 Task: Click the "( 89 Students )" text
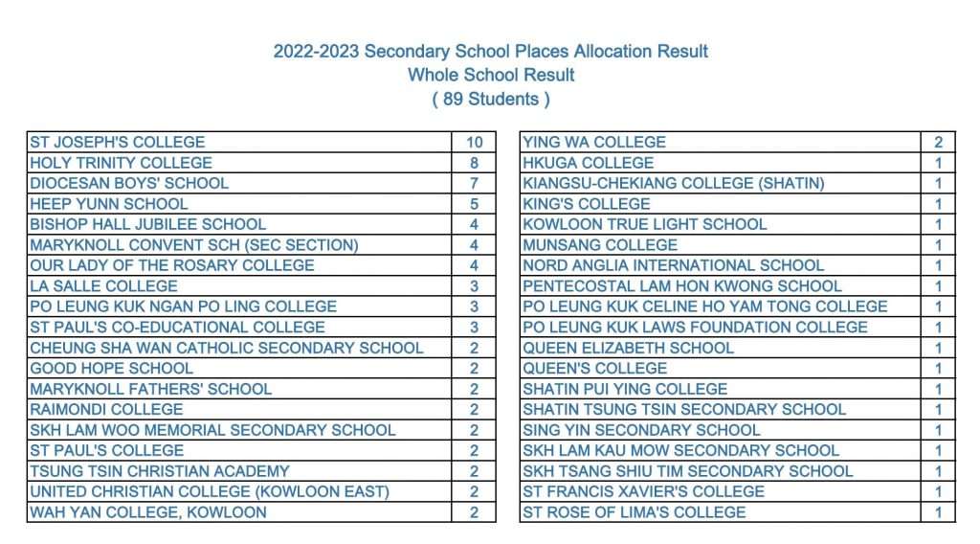click(x=490, y=99)
